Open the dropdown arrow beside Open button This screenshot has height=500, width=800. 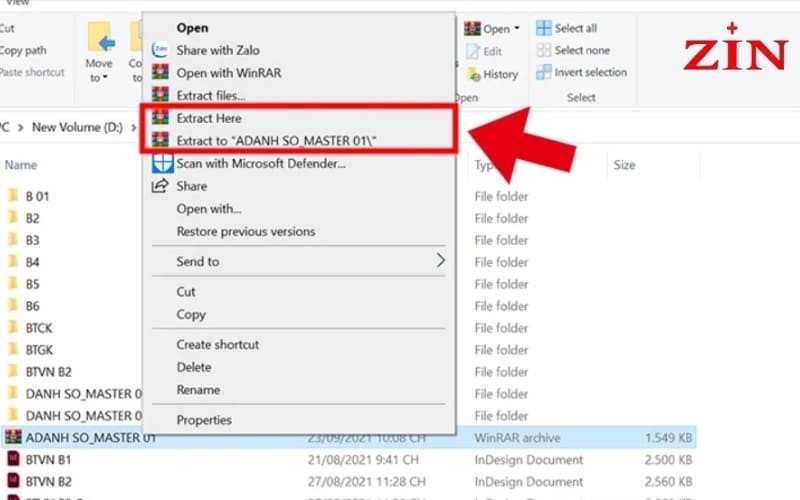point(517,30)
